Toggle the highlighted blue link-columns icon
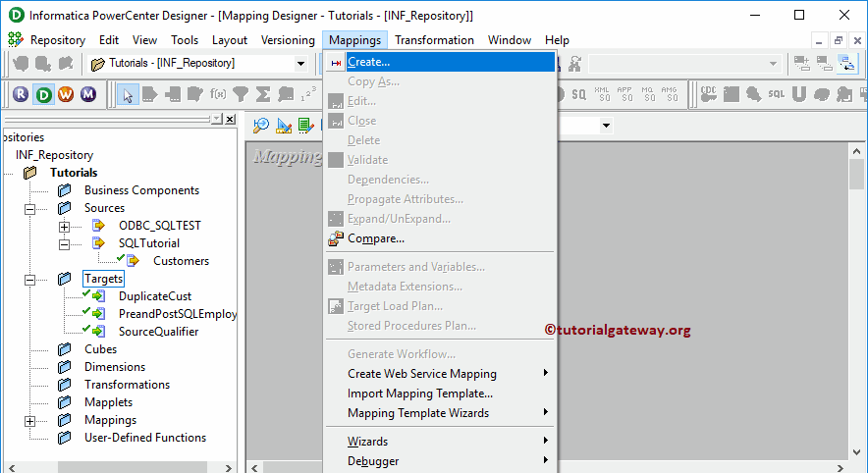 pos(847,64)
